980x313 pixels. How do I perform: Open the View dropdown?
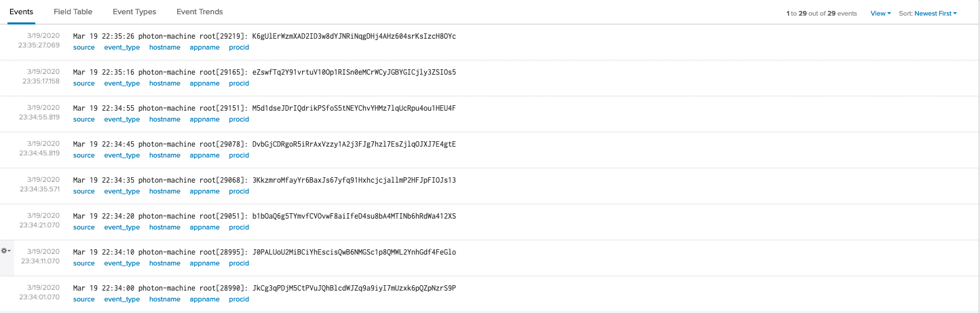(880, 14)
